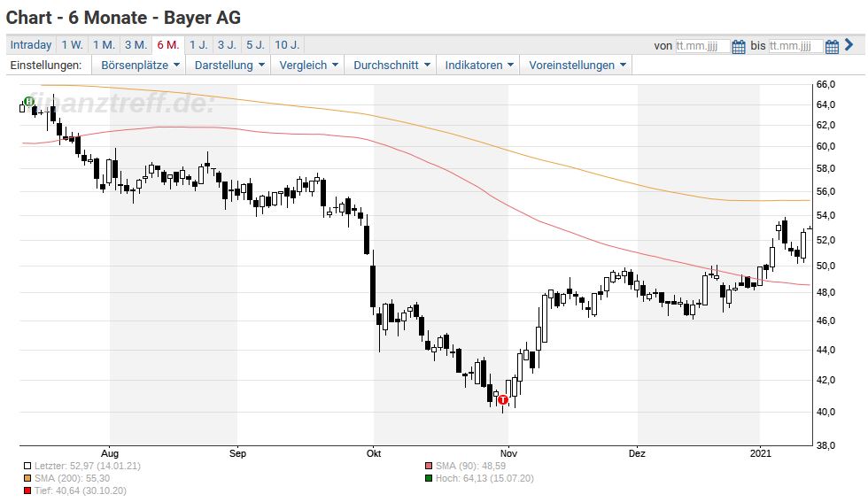
Task: Click the green H high marker on chart
Action: 28,101
